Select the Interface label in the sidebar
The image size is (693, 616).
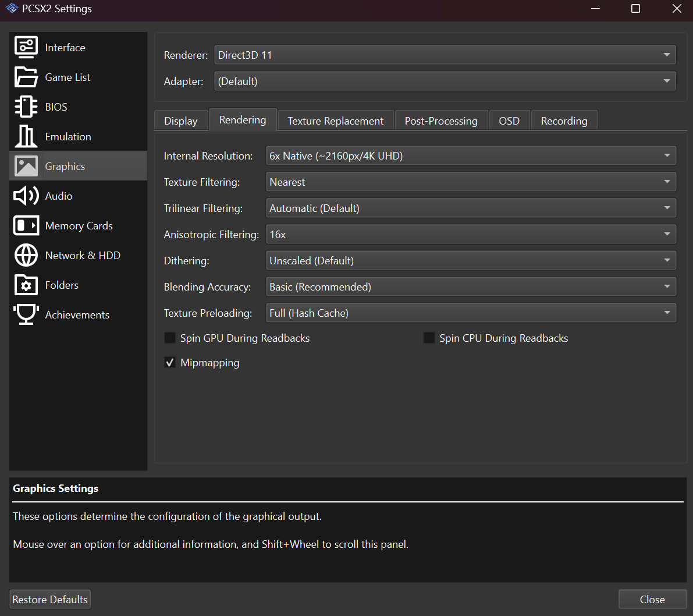tap(65, 47)
